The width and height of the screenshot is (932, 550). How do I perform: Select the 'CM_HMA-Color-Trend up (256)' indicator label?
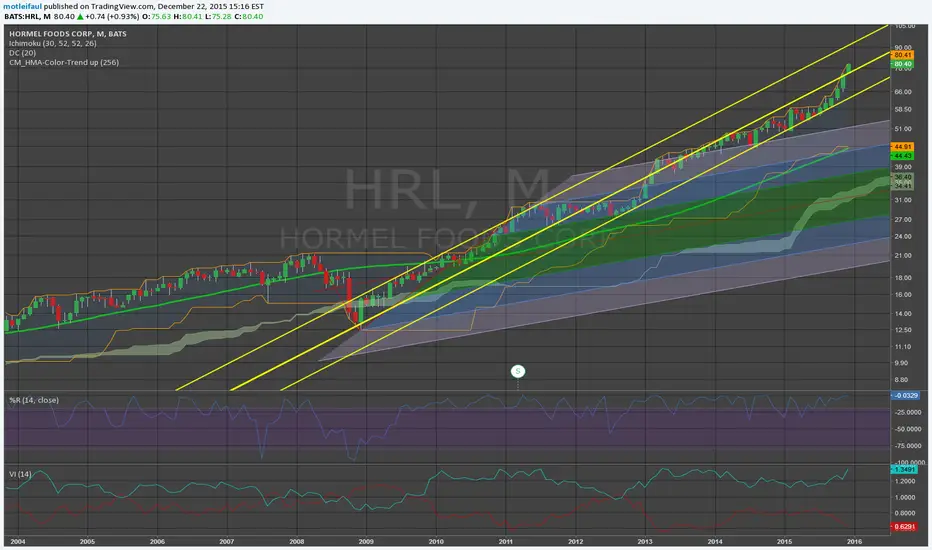[64, 62]
